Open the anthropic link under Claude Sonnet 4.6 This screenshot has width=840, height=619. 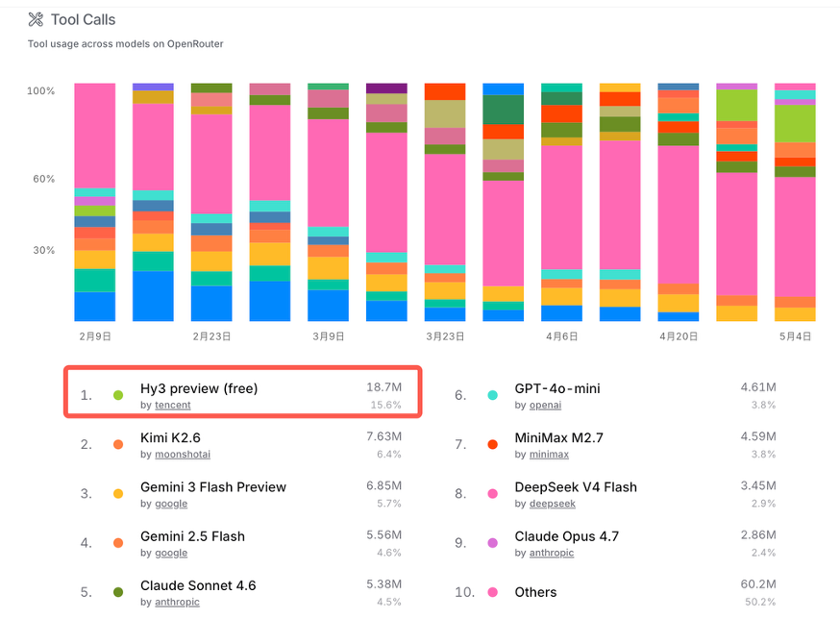(x=177, y=603)
